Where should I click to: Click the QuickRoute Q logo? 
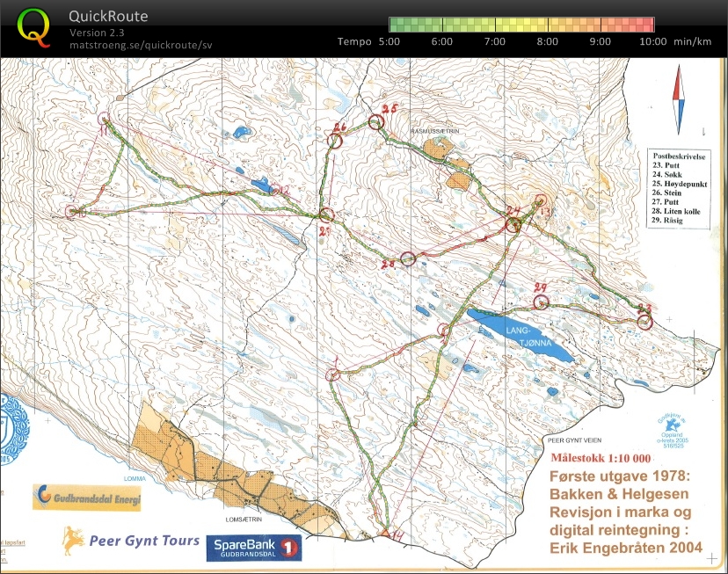[33, 28]
